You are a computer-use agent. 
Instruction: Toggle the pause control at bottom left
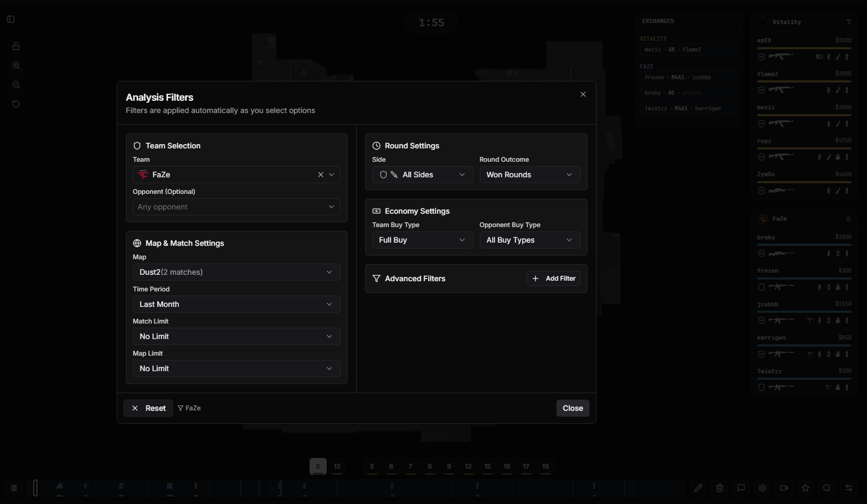[x=14, y=488]
